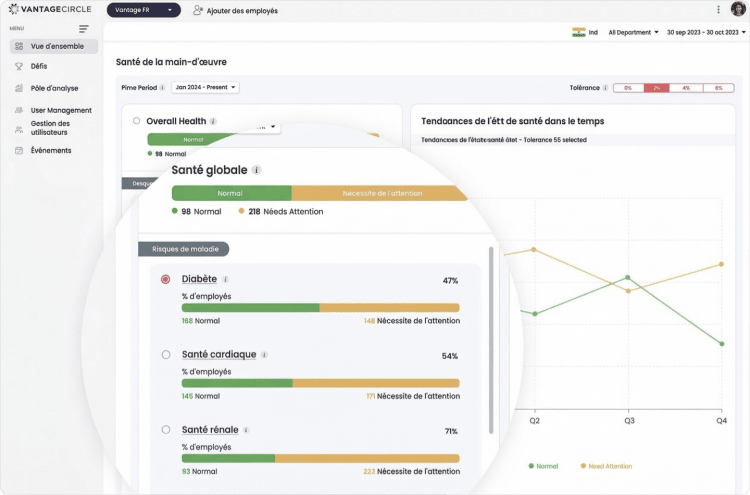Select the Santé rénale radio button

click(x=165, y=430)
